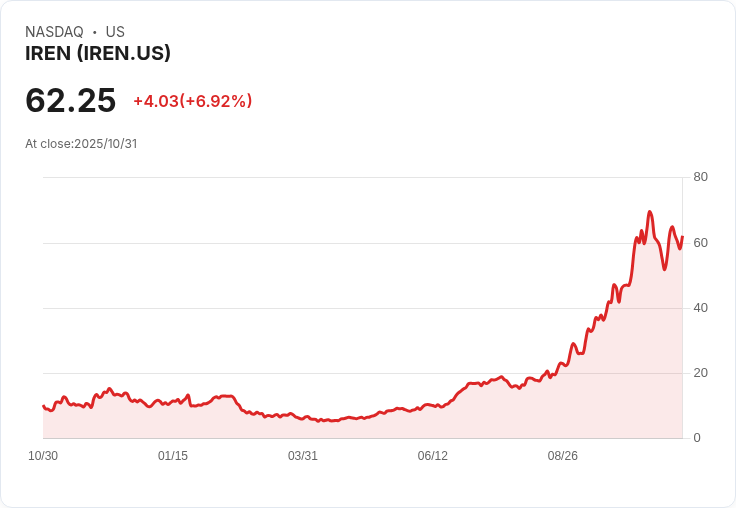The width and height of the screenshot is (736, 508).
Task: Click the 06/12 date axis label
Action: 432,455
